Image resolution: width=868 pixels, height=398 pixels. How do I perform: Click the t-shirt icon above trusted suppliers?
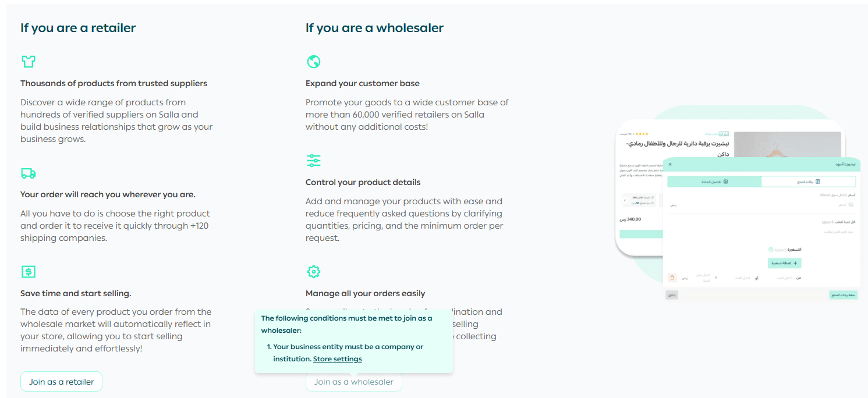click(x=28, y=61)
